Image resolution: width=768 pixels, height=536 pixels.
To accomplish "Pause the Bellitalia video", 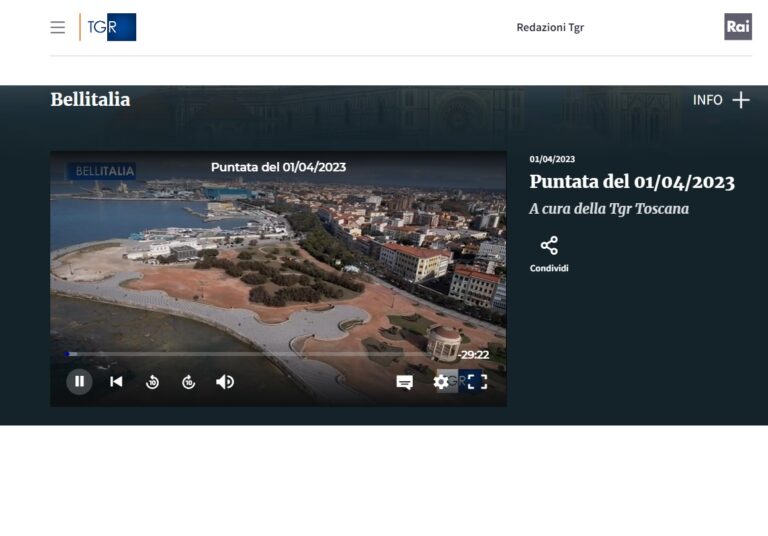I will tap(79, 381).
